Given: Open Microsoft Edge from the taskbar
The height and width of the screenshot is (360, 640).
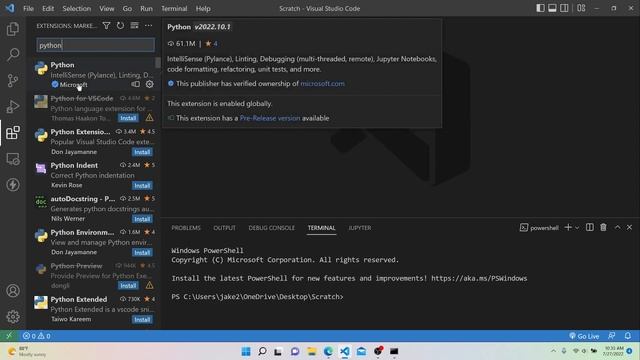Looking at the screenshot, I should (328, 351).
